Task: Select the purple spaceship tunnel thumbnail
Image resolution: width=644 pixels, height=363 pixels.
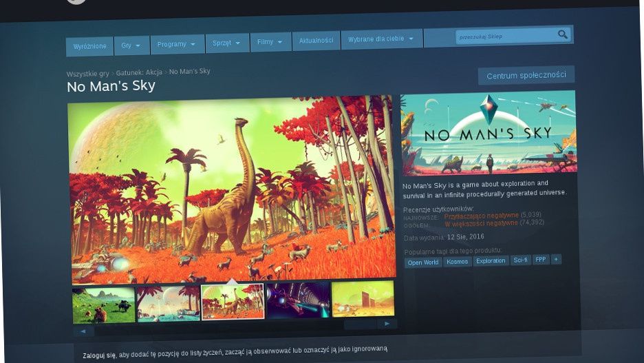Action: tap(298, 300)
